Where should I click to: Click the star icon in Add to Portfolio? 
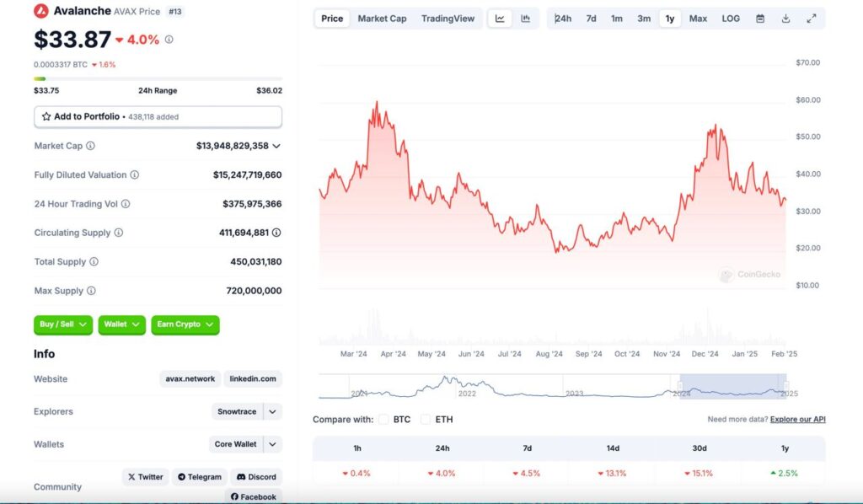[46, 116]
